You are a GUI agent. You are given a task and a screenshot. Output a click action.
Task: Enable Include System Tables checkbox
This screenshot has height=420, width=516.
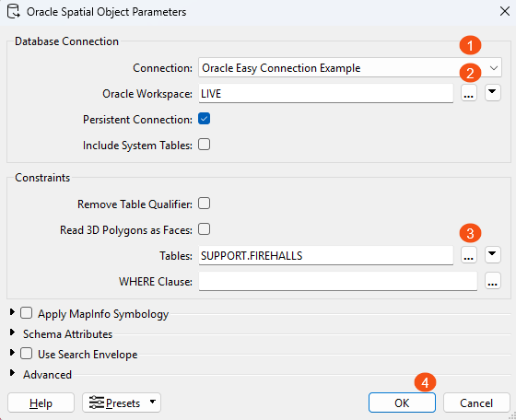204,145
